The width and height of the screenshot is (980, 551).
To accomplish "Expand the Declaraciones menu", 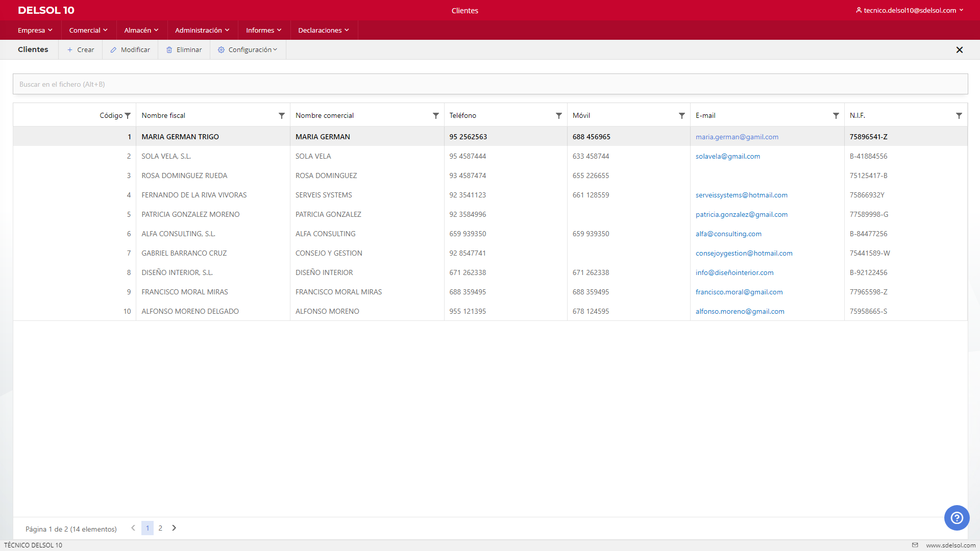I will 324,30.
